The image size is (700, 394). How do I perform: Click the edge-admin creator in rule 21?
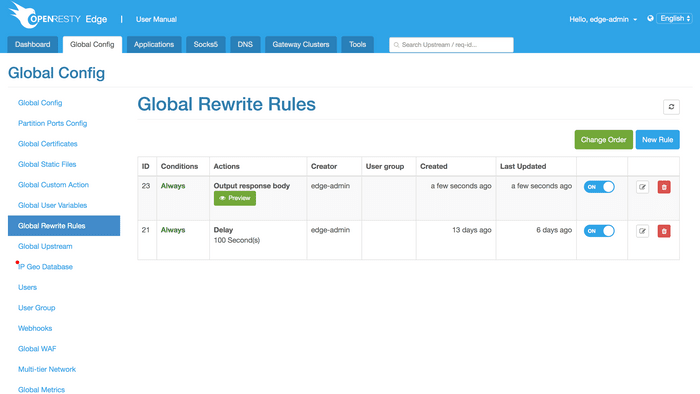330,230
